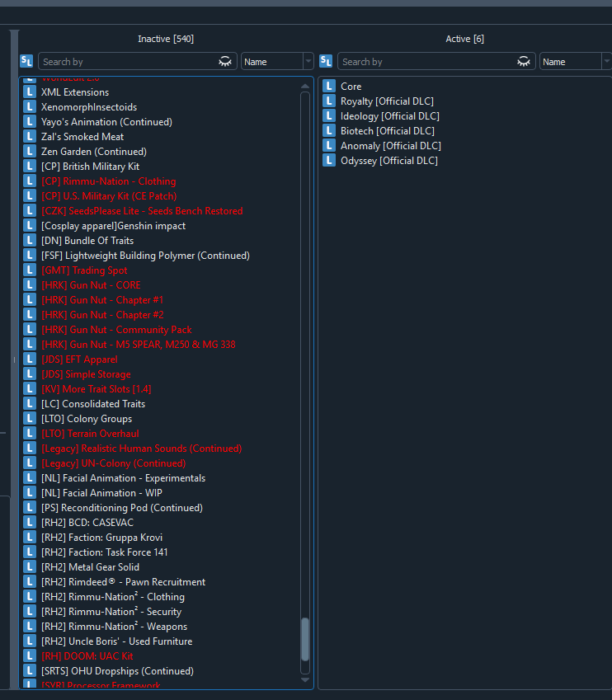
Task: Click the L icon beside Anomaly [Official DLC]
Action: 329,146
